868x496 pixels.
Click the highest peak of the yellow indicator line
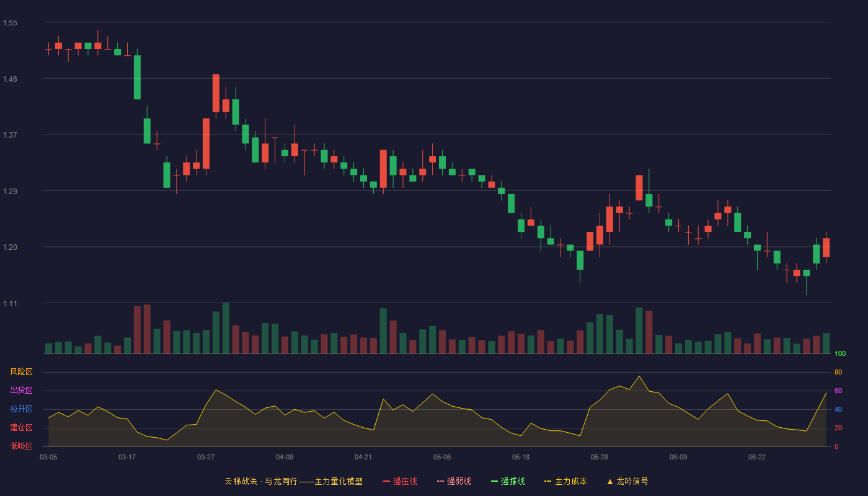coord(639,376)
